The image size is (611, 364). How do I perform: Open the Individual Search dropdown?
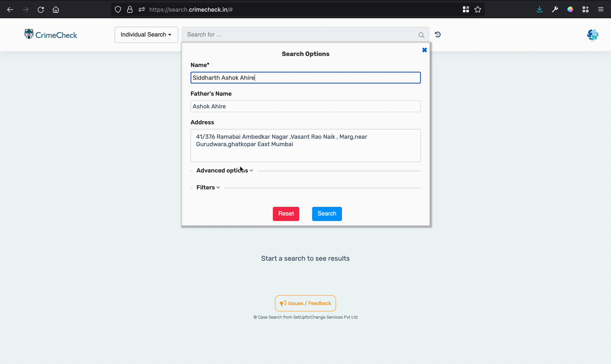pos(146,35)
